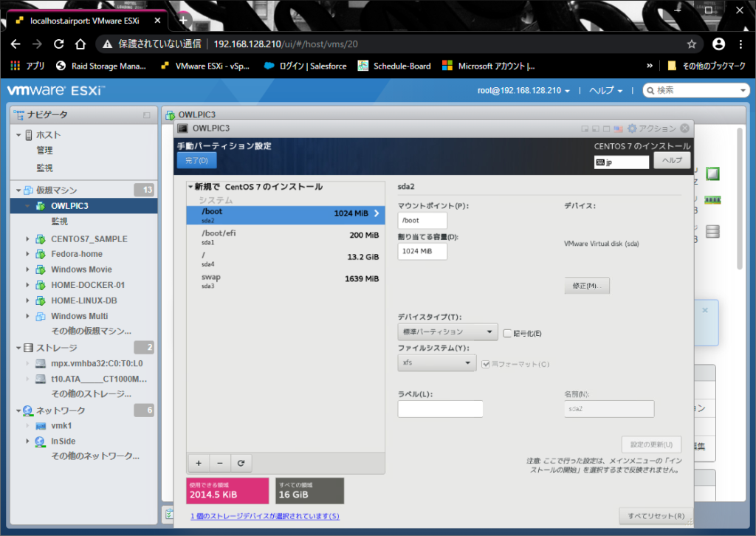Image resolution: width=756 pixels, height=536 pixels.
Task: Select the /boot/efi partition row
Action: coord(286,237)
